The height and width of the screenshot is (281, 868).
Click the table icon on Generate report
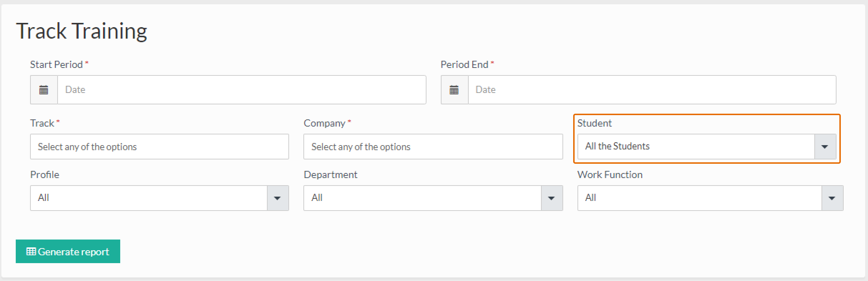pos(31,252)
